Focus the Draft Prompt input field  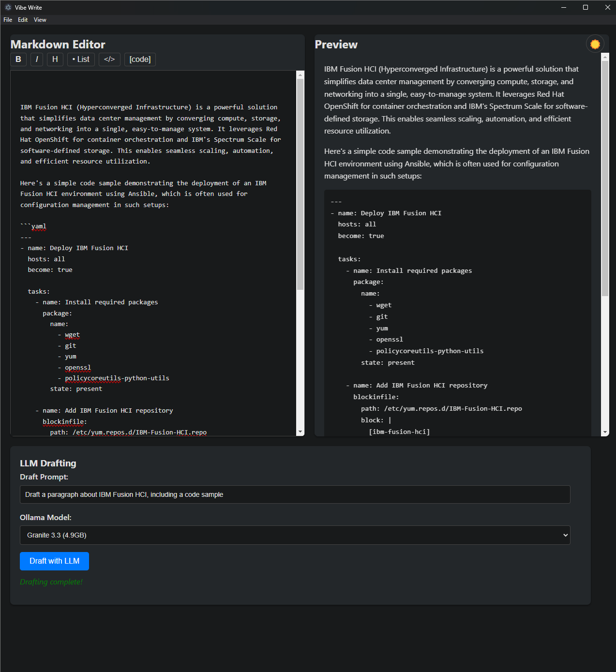point(295,494)
